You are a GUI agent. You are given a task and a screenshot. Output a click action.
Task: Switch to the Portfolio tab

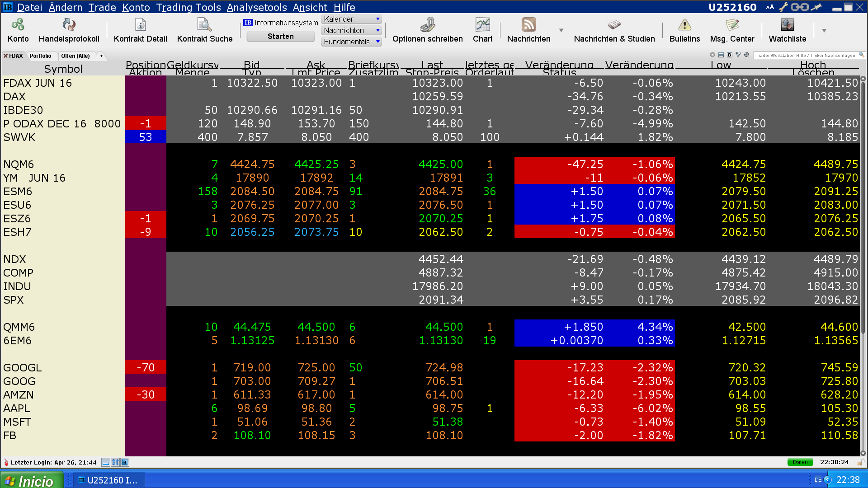tap(40, 56)
